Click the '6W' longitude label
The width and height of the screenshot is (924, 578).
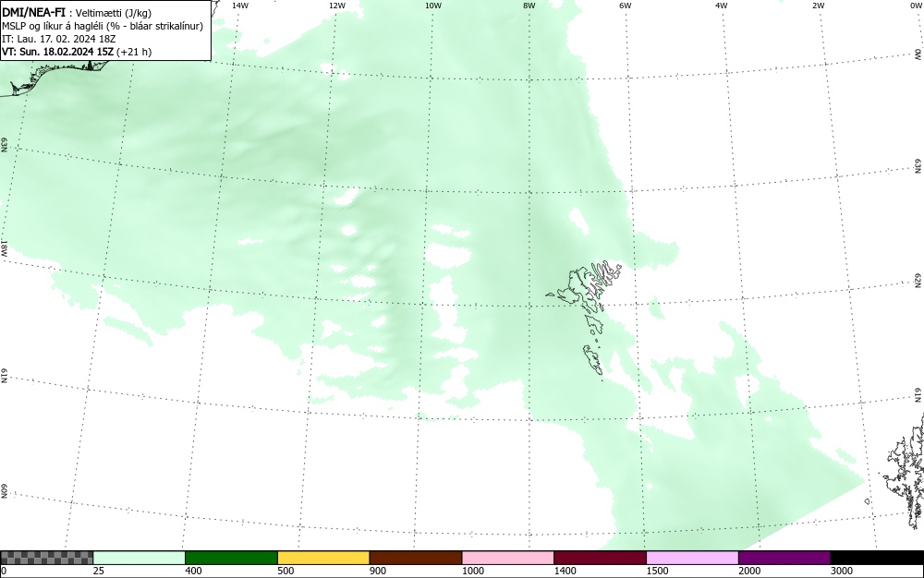coord(626,6)
